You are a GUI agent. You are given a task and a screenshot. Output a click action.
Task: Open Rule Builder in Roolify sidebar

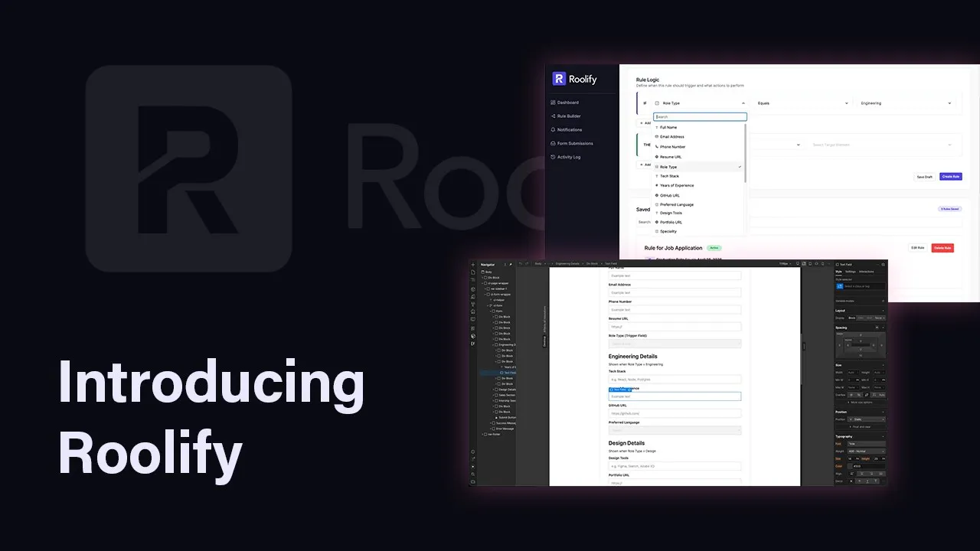point(566,116)
